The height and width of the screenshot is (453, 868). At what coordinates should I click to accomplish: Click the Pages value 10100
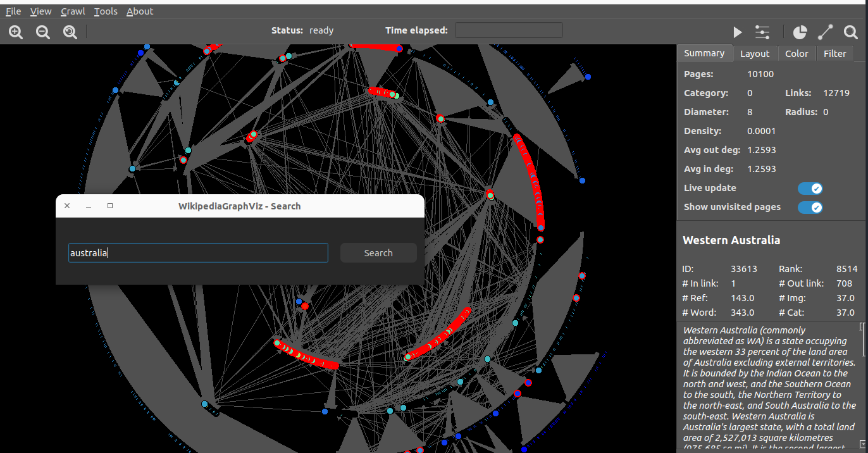point(760,74)
